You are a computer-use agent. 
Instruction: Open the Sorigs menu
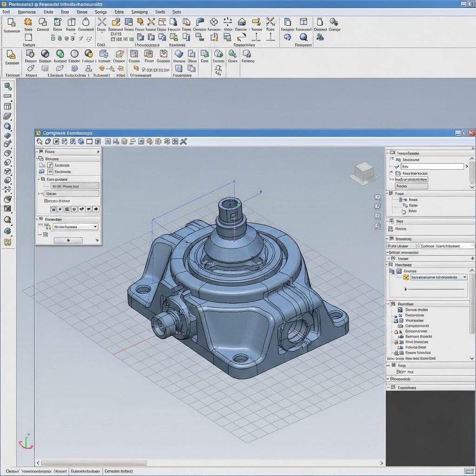(x=100, y=12)
